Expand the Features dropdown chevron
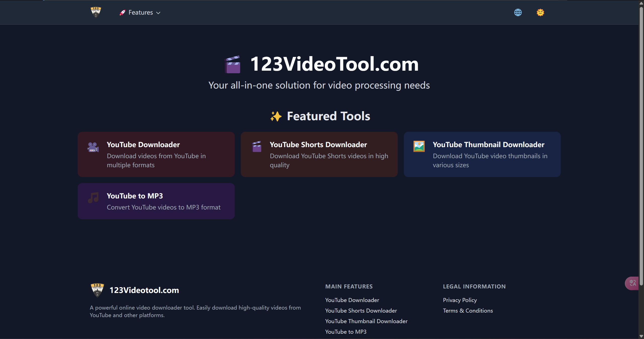This screenshot has height=339, width=644. coord(158,13)
